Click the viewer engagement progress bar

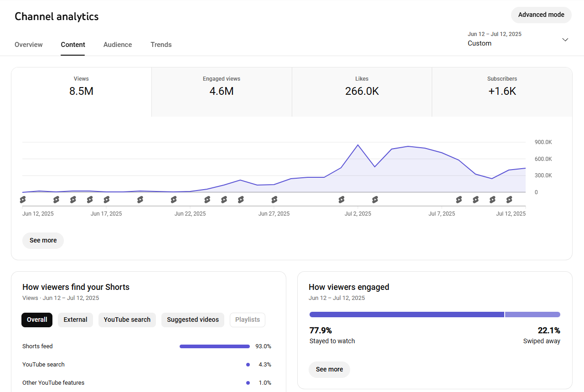[434, 314]
